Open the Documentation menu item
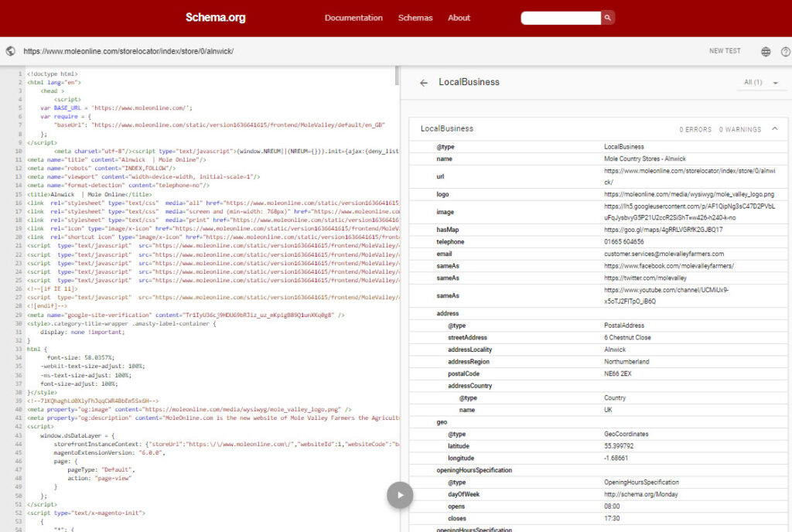This screenshot has height=532, width=792. point(353,18)
